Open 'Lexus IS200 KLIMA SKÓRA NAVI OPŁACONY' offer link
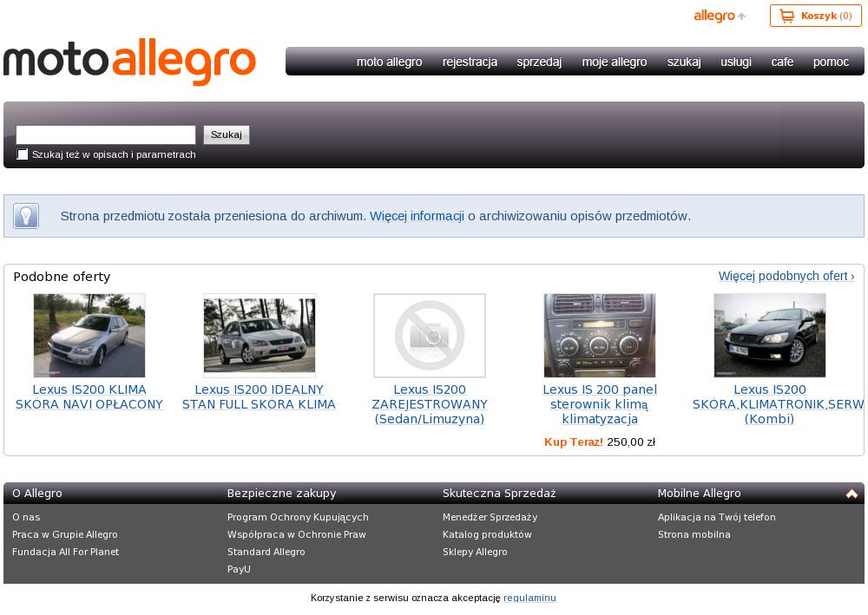The image size is (868, 615). point(89,397)
